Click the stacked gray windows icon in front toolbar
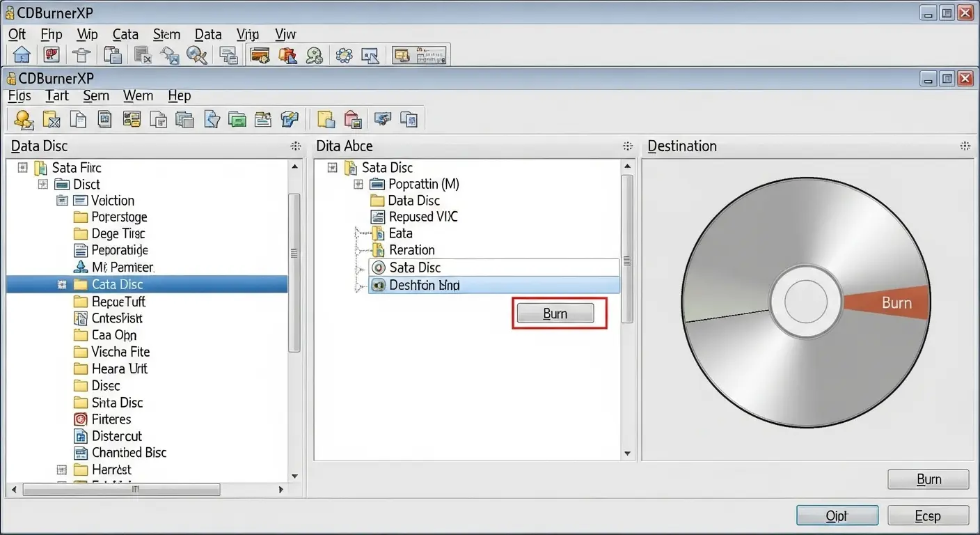The image size is (980, 535). pos(184,119)
